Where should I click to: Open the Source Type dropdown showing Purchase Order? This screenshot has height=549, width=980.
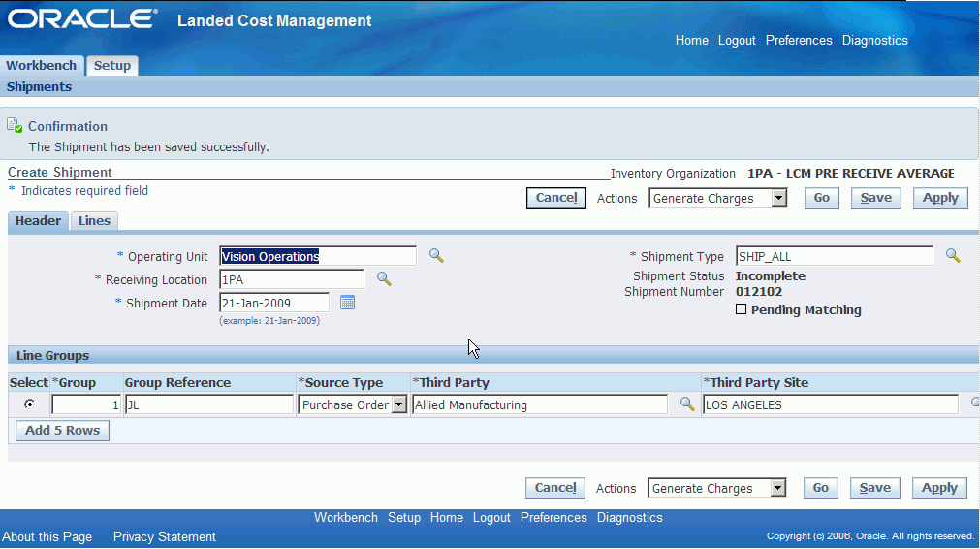353,404
